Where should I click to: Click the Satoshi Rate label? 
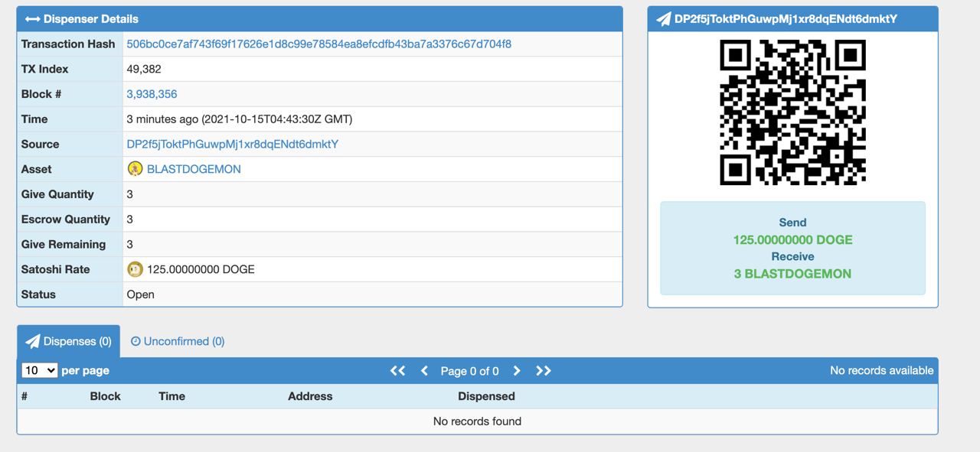coord(55,269)
